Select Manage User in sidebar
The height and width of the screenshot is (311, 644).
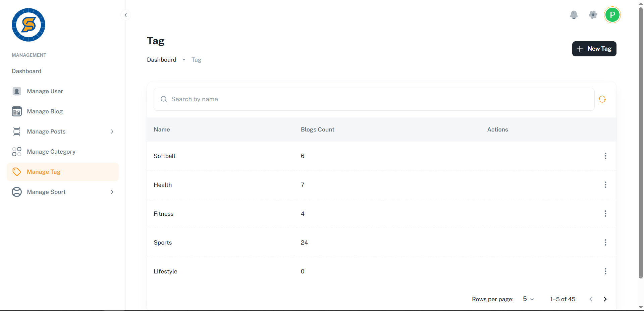point(45,91)
